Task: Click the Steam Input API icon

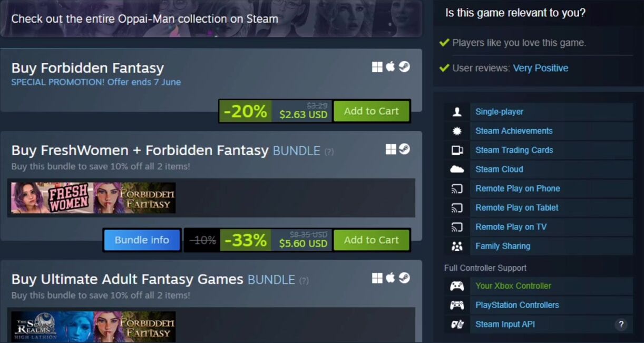Action: tap(457, 325)
